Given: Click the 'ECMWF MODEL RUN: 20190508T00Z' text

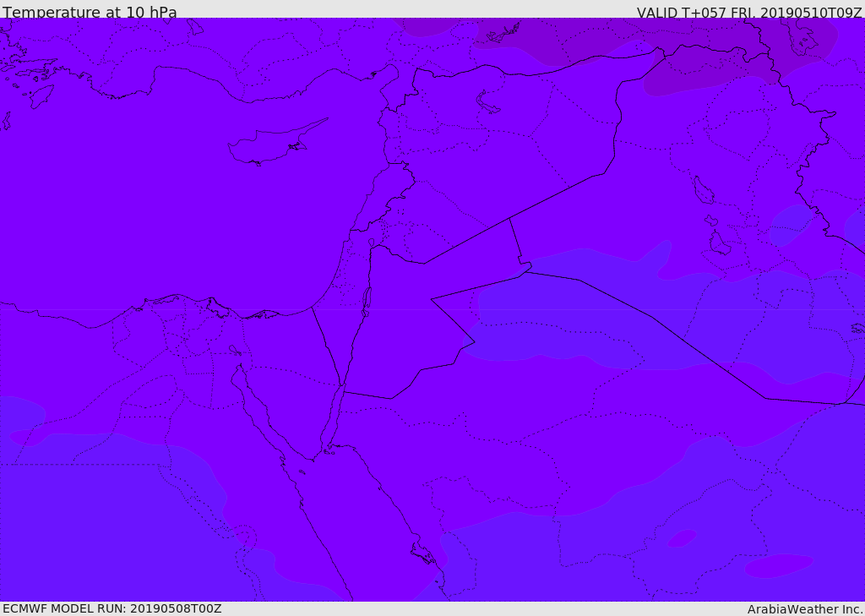Looking at the screenshot, I should [x=112, y=608].
